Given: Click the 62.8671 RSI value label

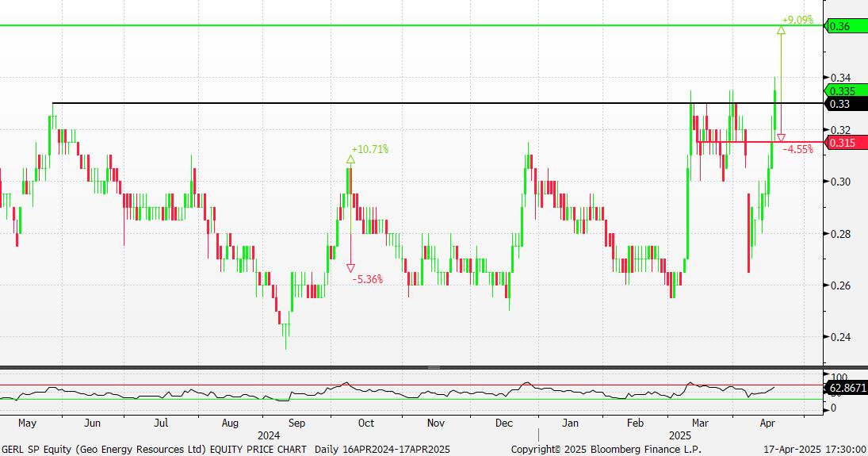Looking at the screenshot, I should pos(846,388).
